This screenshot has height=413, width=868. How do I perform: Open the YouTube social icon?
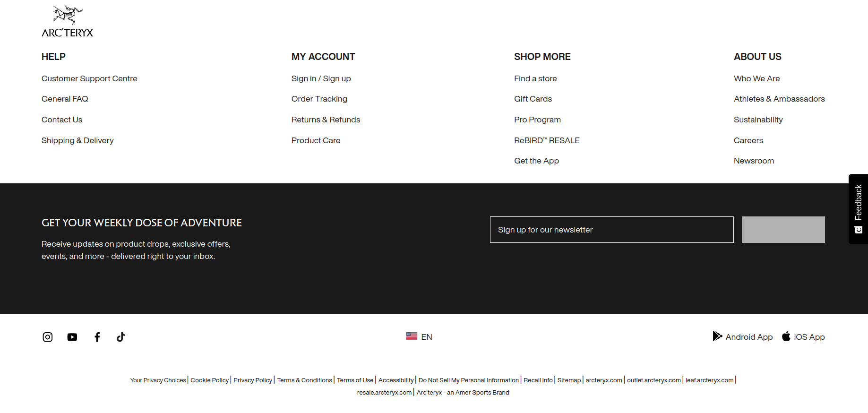[x=72, y=337]
